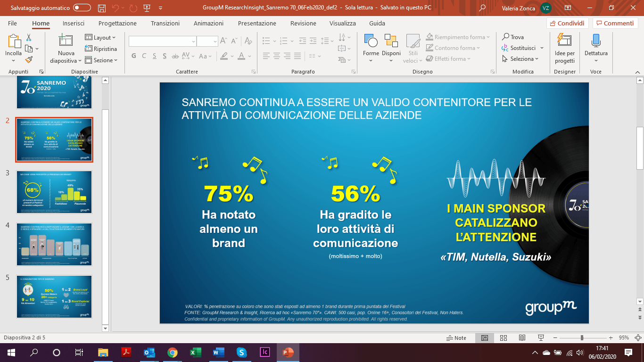Image resolution: width=644 pixels, height=362 pixels.
Task: Click the Note button in status bar
Action: (456, 338)
